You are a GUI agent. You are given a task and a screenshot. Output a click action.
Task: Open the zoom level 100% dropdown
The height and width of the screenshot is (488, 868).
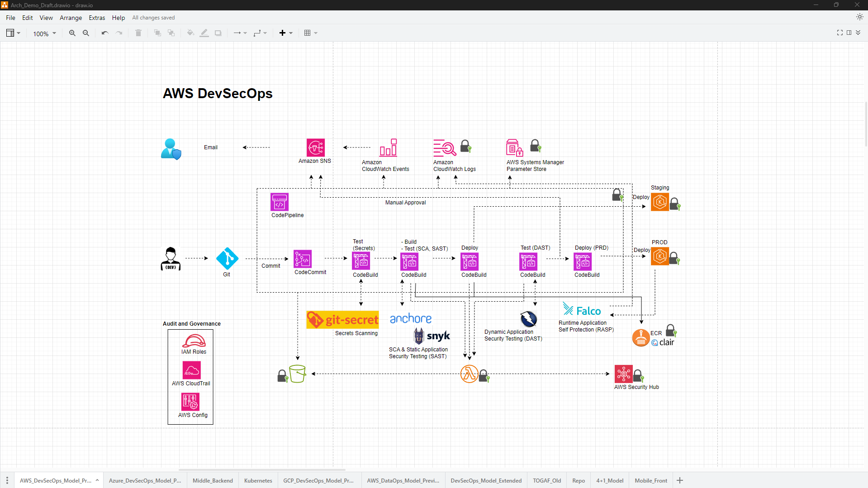[x=44, y=33]
